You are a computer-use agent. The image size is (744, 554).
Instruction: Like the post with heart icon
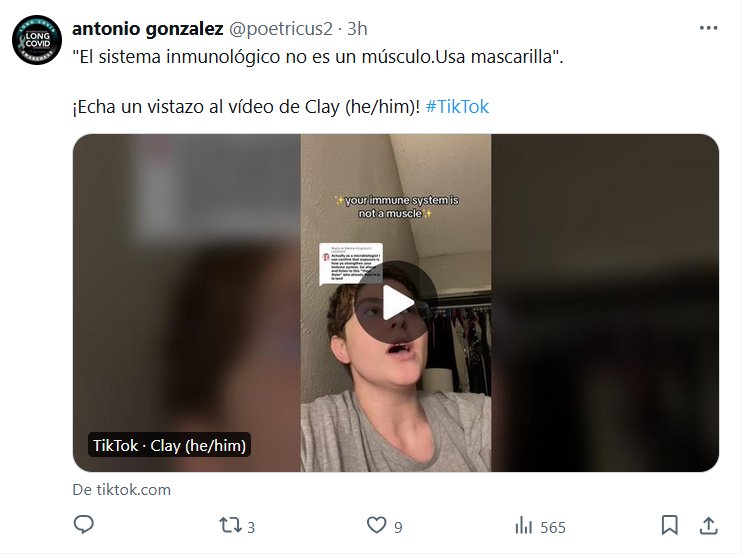point(377,525)
